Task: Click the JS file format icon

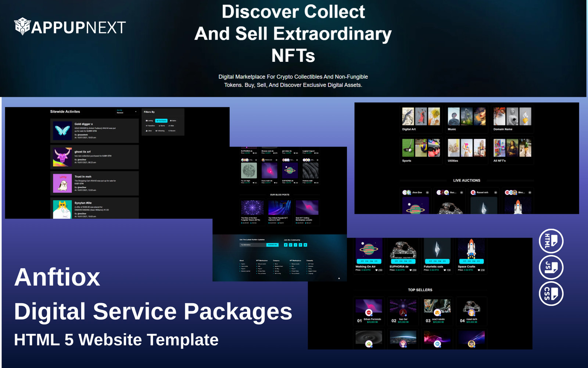Action: click(551, 268)
